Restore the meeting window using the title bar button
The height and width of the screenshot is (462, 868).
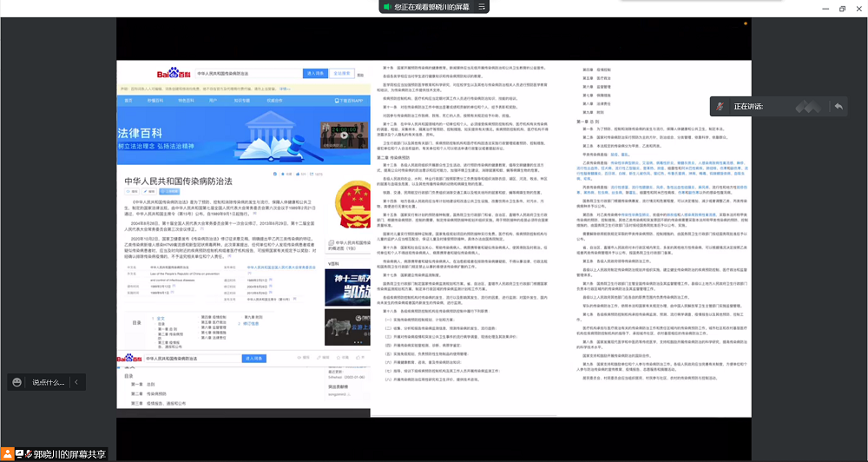841,8
